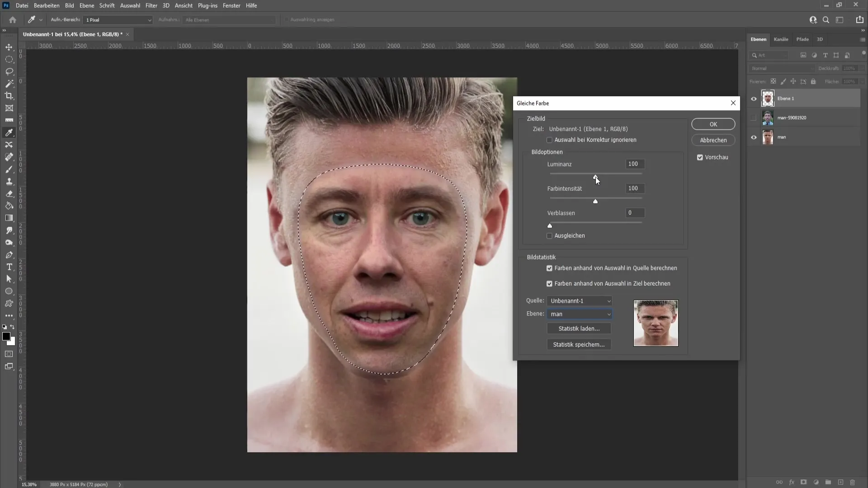The height and width of the screenshot is (488, 868).
Task: Open the Fenster menu
Action: pyautogui.click(x=231, y=5)
